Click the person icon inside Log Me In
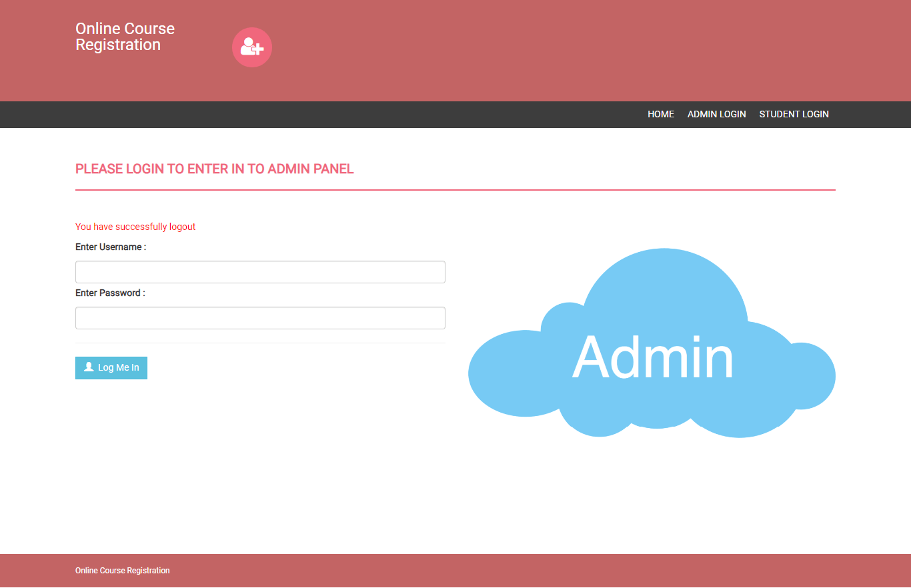The image size is (911, 588). click(89, 367)
